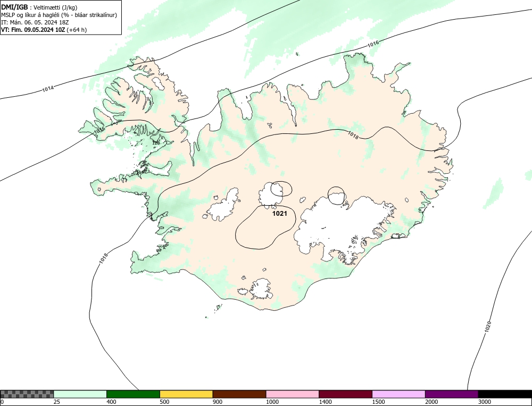The height and width of the screenshot is (406, 532).
Task: Select the 'VT: Fim. 09.05.2024 10Z (+64 h)' line
Action: tap(44, 30)
